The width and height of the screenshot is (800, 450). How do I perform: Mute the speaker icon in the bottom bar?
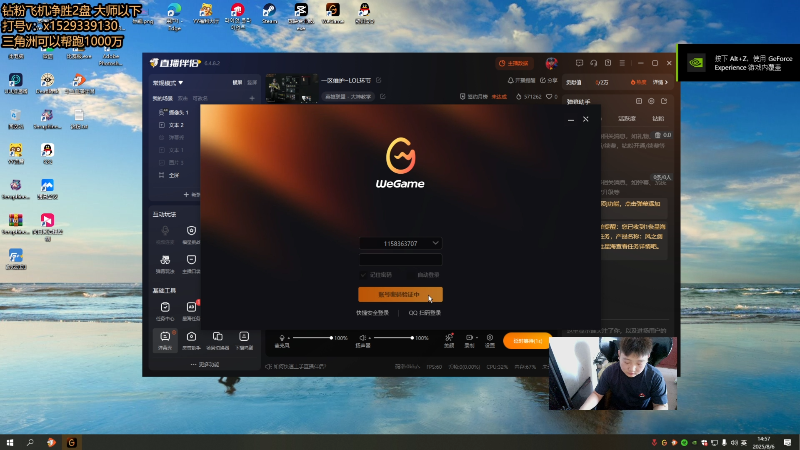pos(362,338)
